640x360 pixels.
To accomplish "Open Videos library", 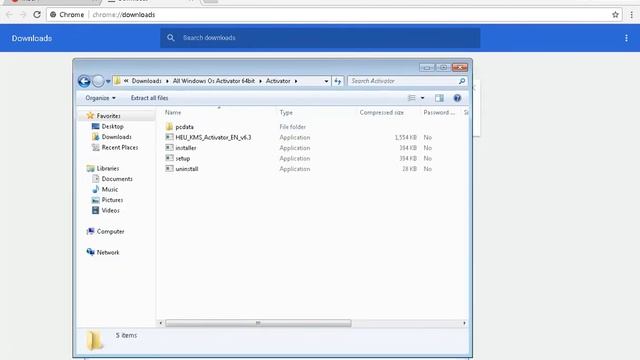I will coord(110,211).
